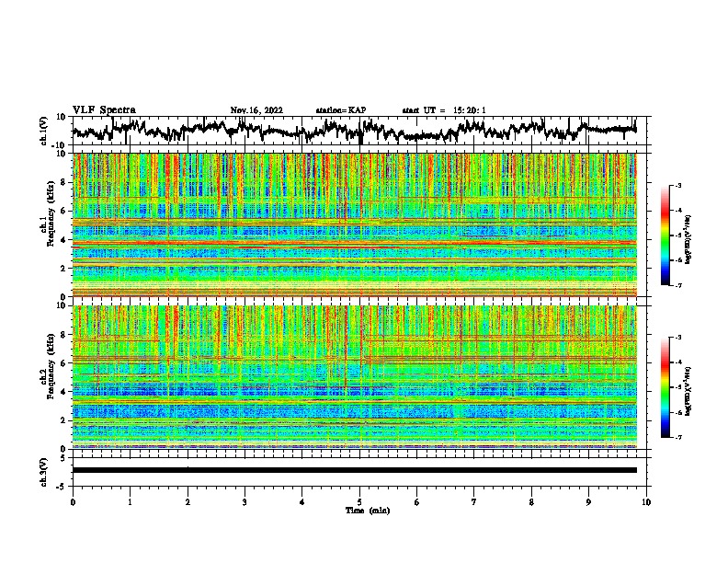This screenshot has width=728, height=563.
Task: Click time axis tick label '9'
Action: [588, 502]
